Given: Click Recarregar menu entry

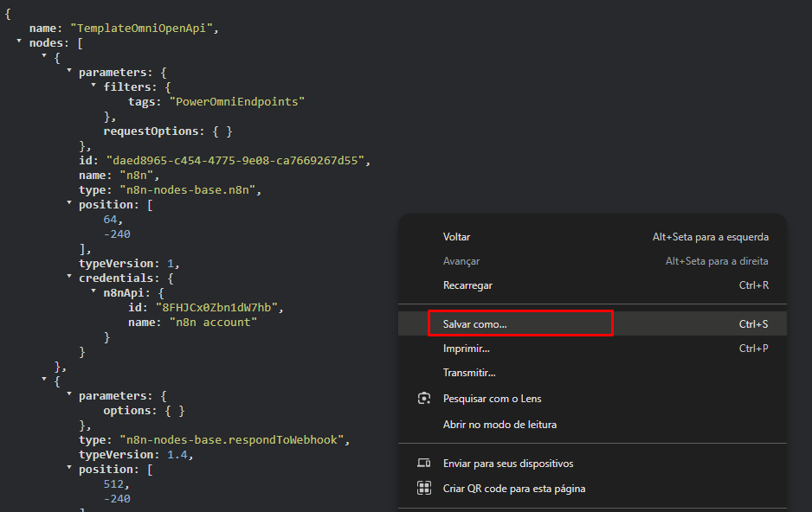Looking at the screenshot, I should point(467,285).
